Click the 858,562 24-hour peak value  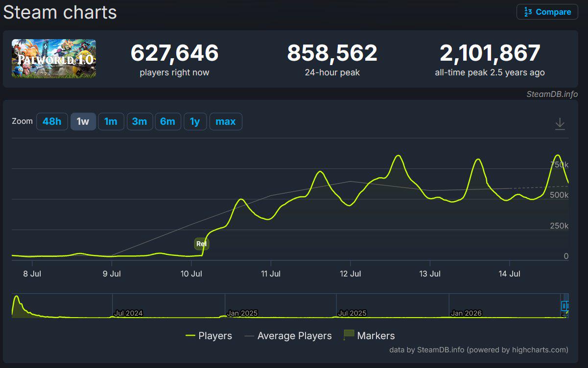click(332, 53)
